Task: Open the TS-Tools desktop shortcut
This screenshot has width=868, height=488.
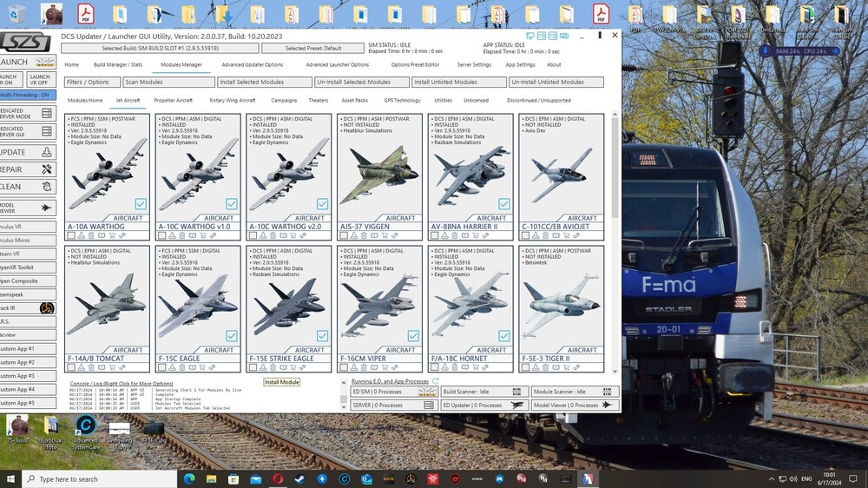Action: (x=17, y=430)
